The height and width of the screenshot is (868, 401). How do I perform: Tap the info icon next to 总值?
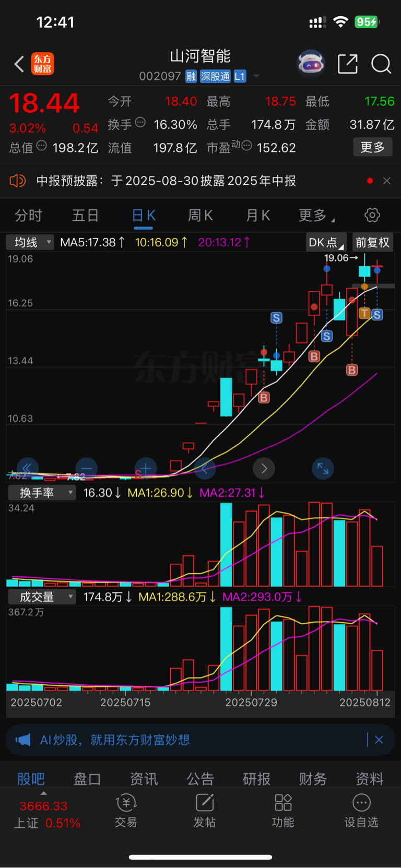pyautogui.click(x=42, y=145)
